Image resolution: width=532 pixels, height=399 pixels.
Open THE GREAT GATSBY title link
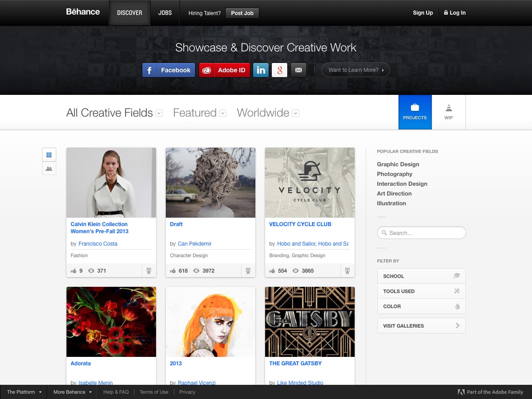coord(295,364)
